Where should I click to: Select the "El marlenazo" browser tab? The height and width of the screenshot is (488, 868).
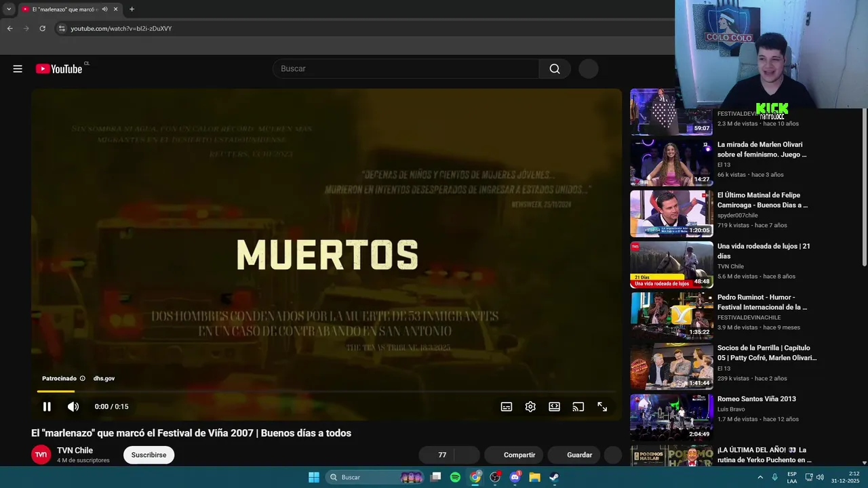tap(65, 9)
